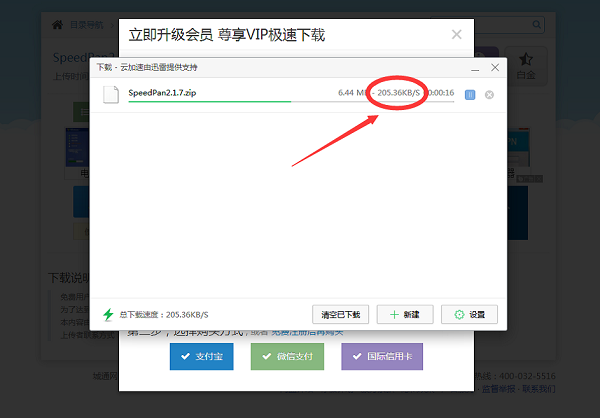
Task: Click the 联系我们 footer link
Action: 539,389
